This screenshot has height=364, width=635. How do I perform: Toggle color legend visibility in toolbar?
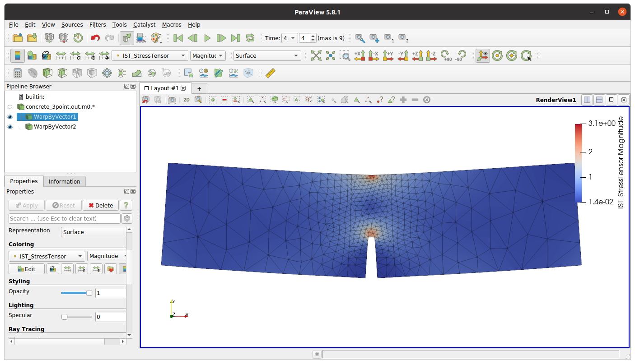pos(18,55)
